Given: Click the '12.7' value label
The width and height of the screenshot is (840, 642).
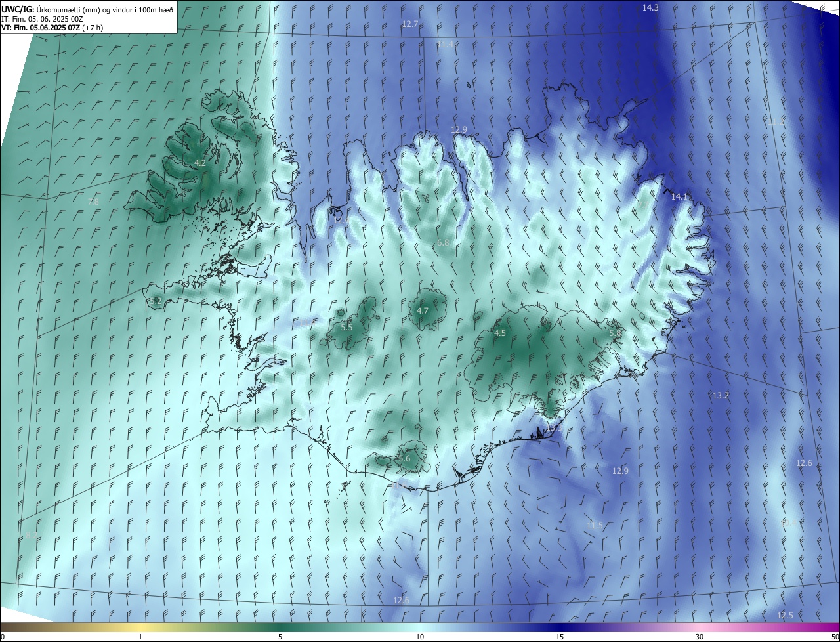Looking at the screenshot, I should (410, 24).
